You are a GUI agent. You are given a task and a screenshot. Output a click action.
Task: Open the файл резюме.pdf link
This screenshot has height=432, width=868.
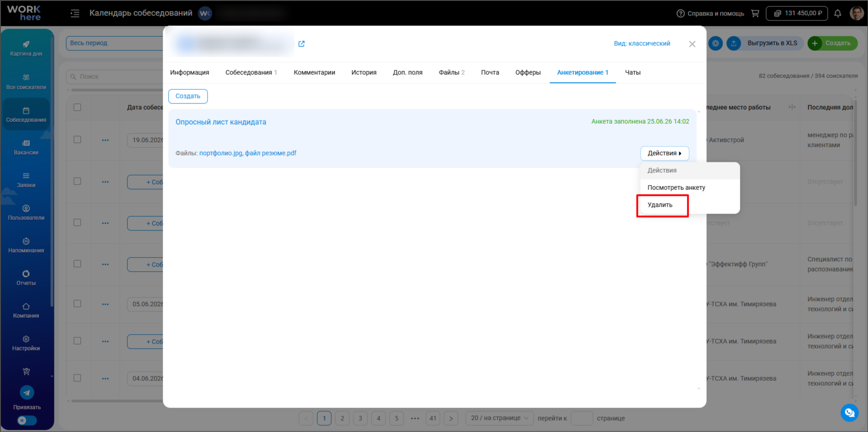(270, 153)
